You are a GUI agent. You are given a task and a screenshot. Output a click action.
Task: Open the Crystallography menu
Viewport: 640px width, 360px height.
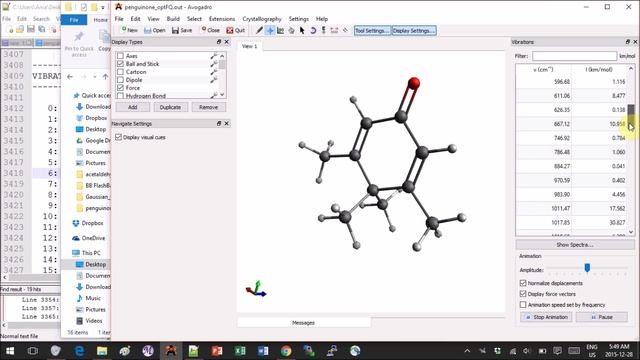[x=262, y=19]
